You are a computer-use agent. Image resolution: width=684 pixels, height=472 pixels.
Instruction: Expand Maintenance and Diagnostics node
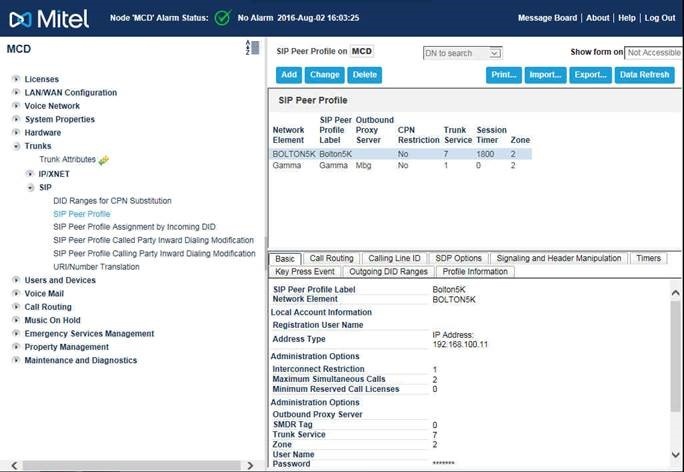16,360
